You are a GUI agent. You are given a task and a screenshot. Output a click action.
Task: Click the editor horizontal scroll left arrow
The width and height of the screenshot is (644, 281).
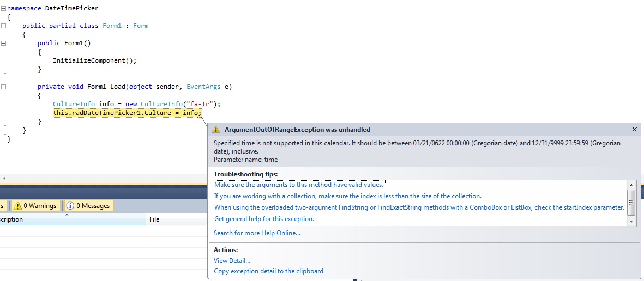tap(4, 178)
